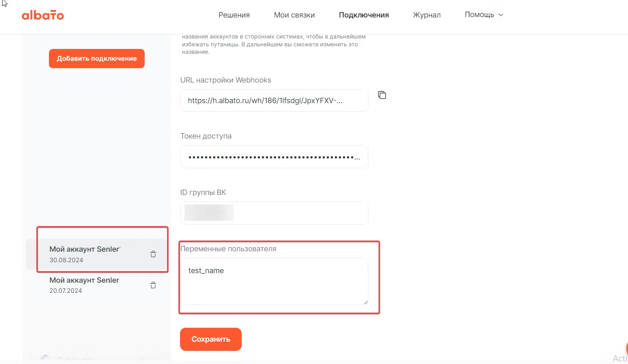This screenshot has width=628, height=364.
Task: Click into the URL настройки Webhooks field
Action: [274, 101]
